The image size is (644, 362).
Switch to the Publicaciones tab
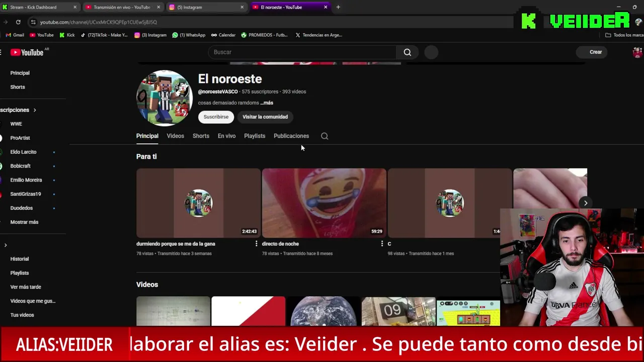tap(291, 136)
